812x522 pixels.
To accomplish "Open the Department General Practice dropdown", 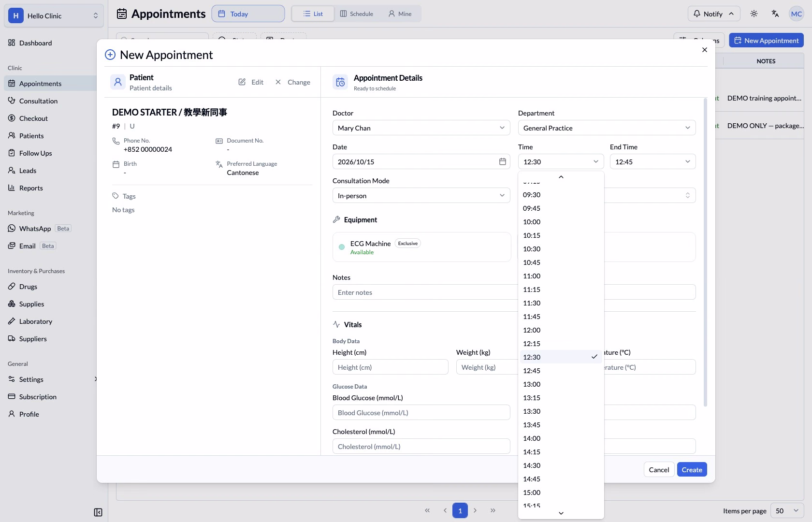I will pyautogui.click(x=607, y=128).
